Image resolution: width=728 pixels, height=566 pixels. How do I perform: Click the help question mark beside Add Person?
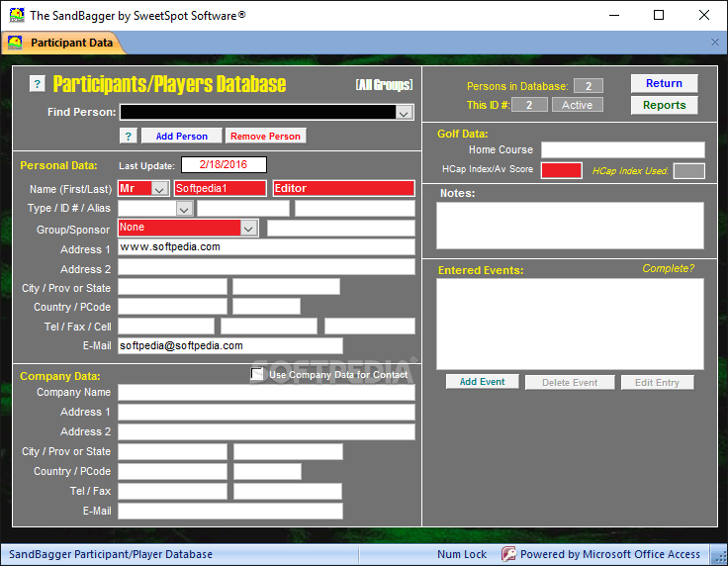point(129,136)
